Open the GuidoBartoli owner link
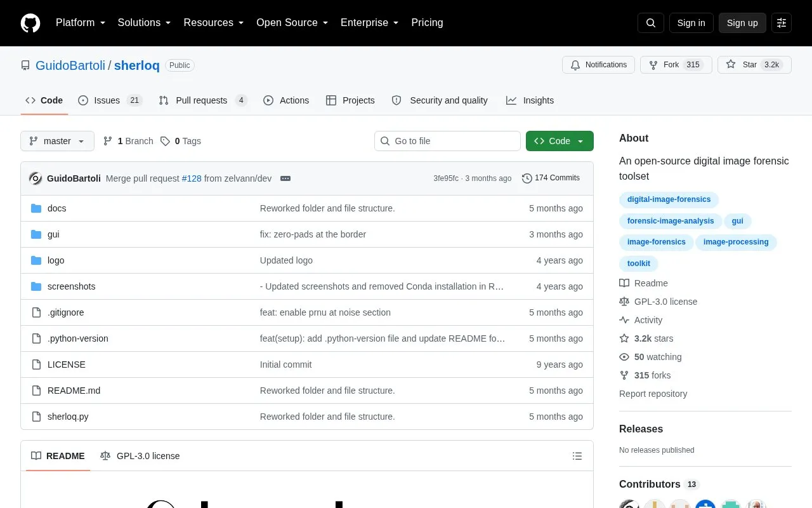The height and width of the screenshot is (508, 812). coord(70,65)
